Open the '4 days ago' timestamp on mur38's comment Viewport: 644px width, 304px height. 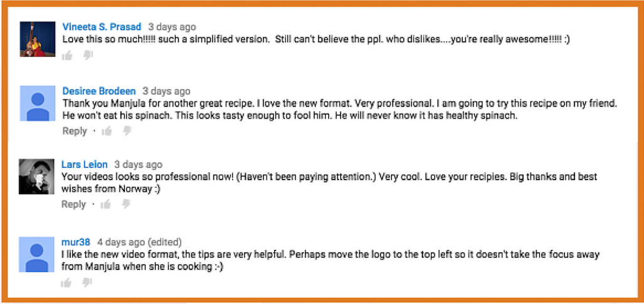pyautogui.click(x=121, y=242)
